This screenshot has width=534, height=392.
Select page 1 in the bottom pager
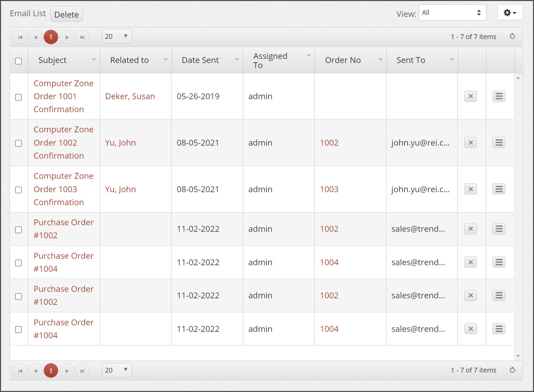pos(51,370)
